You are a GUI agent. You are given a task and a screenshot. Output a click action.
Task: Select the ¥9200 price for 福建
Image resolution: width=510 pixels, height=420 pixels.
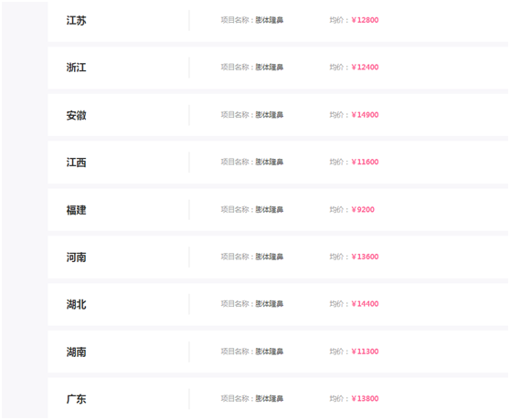(363, 209)
